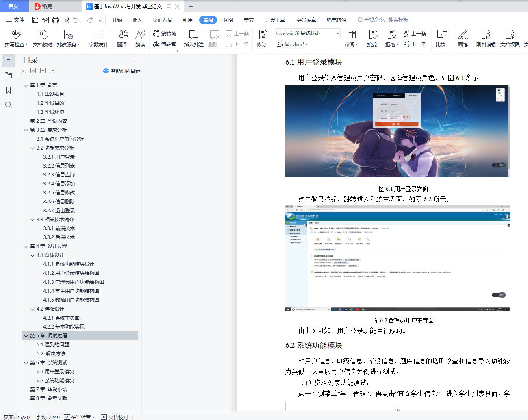528x420 pixels.
Task: Collapse section 4.2 详细设计
Action: pos(33,309)
